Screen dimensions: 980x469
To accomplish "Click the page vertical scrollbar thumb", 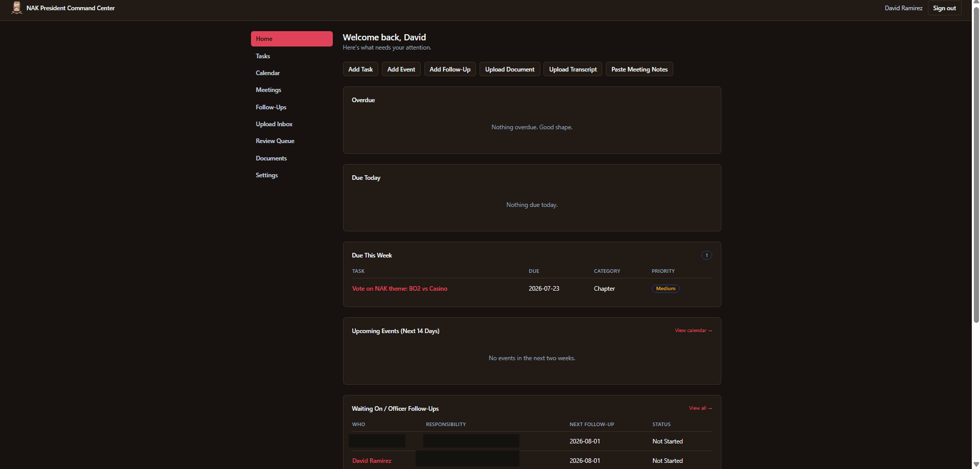I will pos(976,165).
